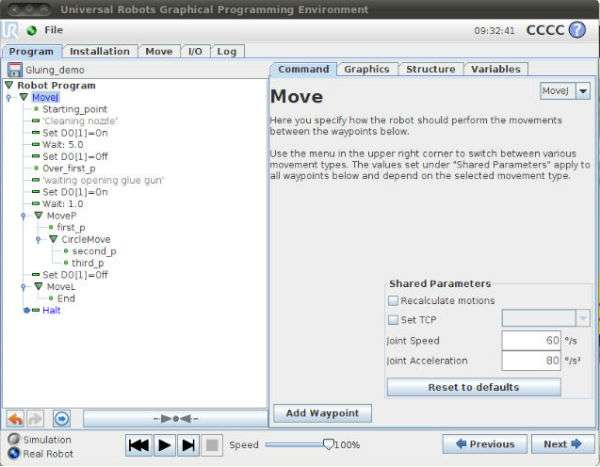Click the Reset to defaults button

click(474, 387)
